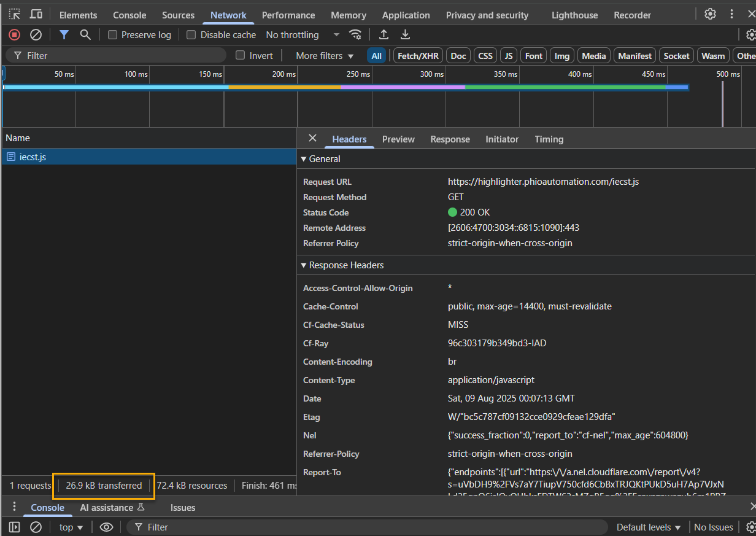This screenshot has width=756, height=536.
Task: Open the Lighthouse panel tab
Action: coord(574,15)
